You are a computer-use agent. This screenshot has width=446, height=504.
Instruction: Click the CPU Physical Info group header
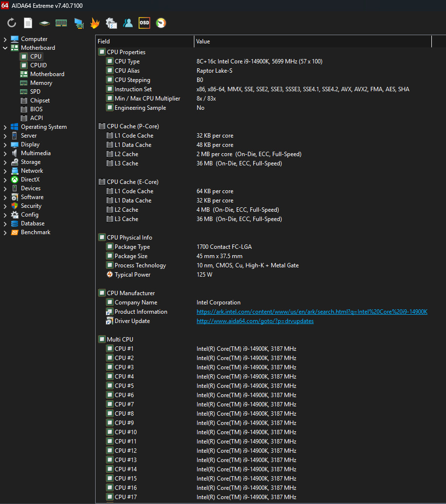click(x=125, y=238)
